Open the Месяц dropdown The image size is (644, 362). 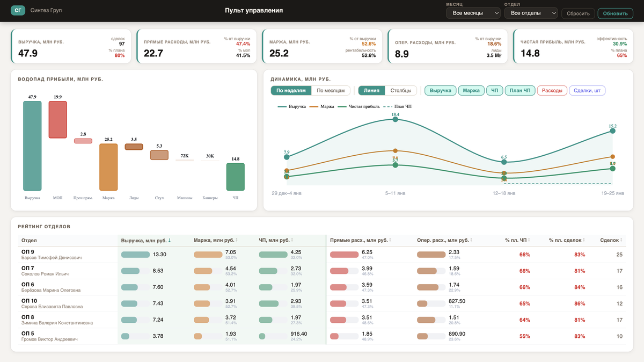coord(473,13)
